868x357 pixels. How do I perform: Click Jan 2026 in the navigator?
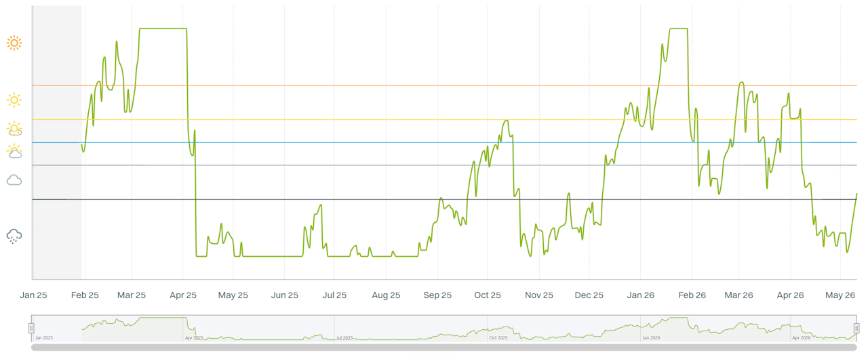pos(651,337)
